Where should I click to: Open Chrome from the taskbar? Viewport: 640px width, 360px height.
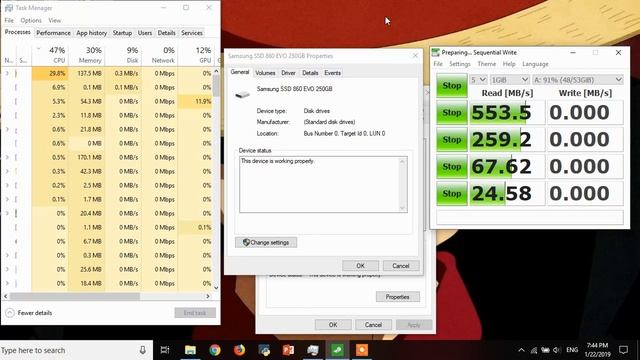[x=215, y=350]
